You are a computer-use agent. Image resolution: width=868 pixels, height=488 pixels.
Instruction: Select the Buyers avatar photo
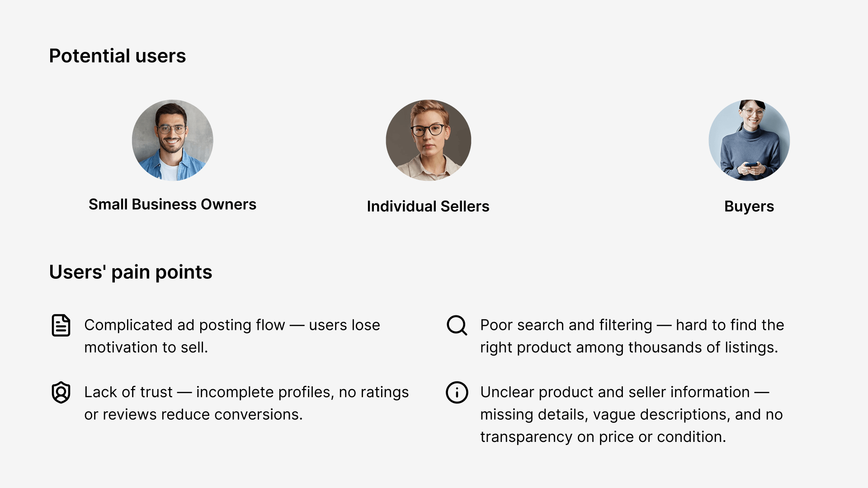749,140
